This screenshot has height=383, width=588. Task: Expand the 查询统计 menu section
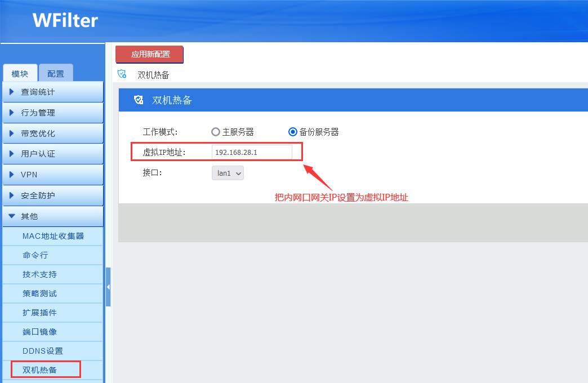(x=52, y=92)
